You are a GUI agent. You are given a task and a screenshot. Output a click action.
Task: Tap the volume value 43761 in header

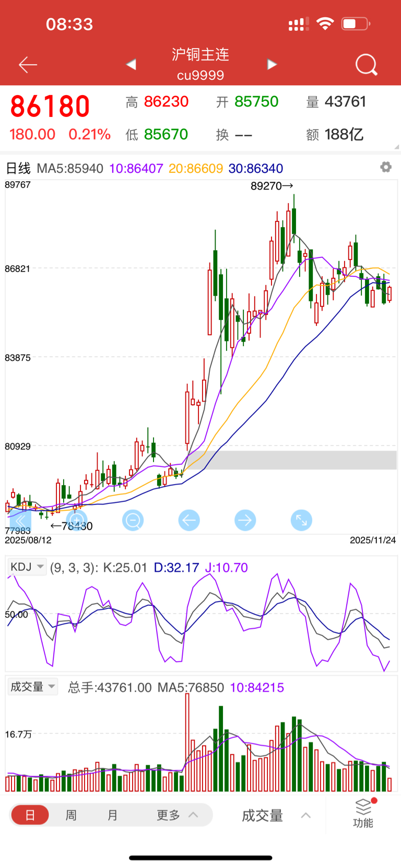345,101
